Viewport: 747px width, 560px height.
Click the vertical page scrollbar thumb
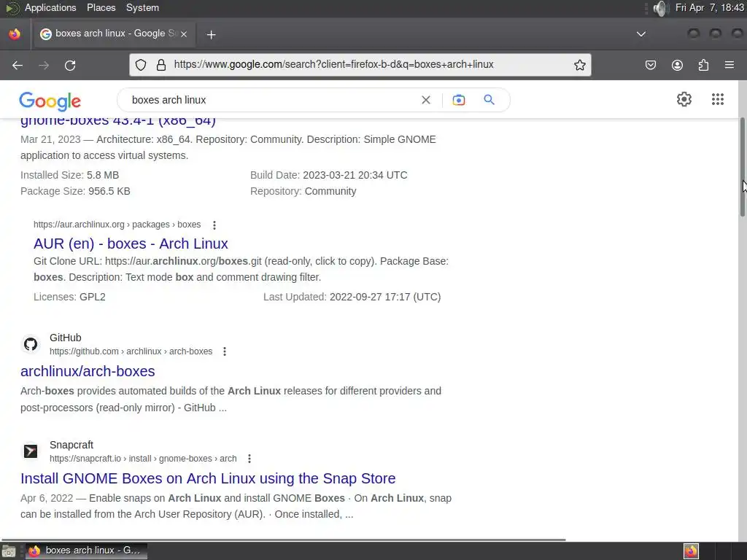[742, 167]
